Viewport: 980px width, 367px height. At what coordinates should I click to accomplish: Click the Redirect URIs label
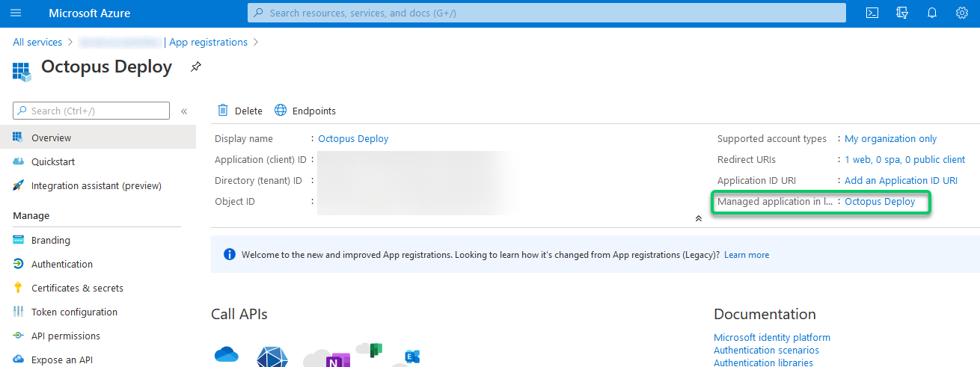coord(747,159)
